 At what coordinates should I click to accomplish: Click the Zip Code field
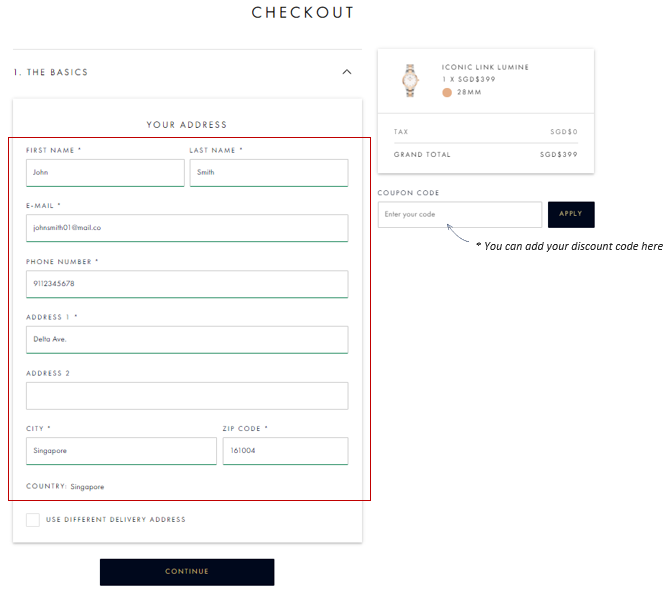tap(285, 451)
